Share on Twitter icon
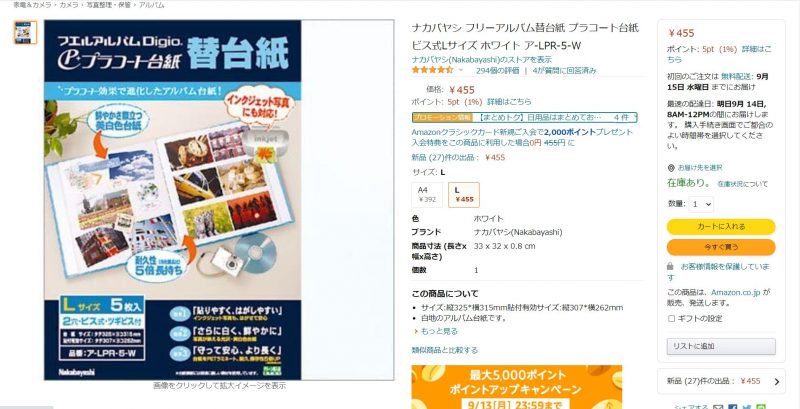Image resolution: width=800 pixels, height=409 pixels. [x=747, y=407]
